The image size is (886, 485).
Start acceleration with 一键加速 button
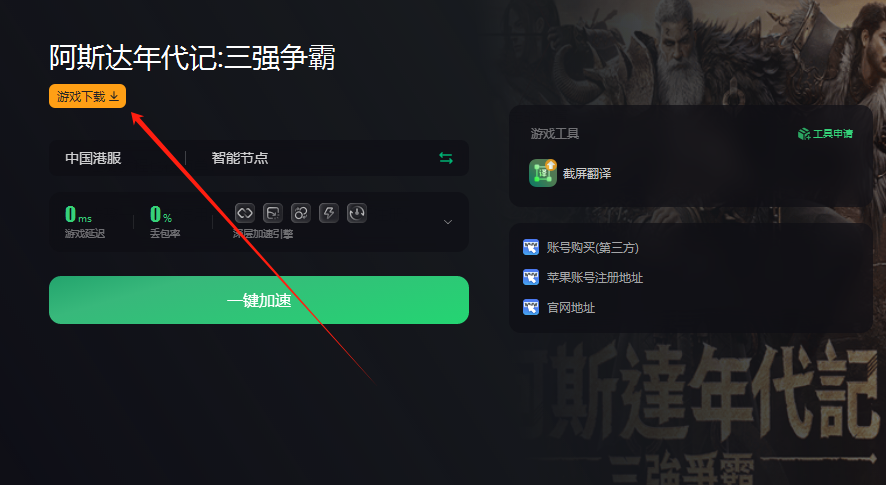pyautogui.click(x=259, y=300)
